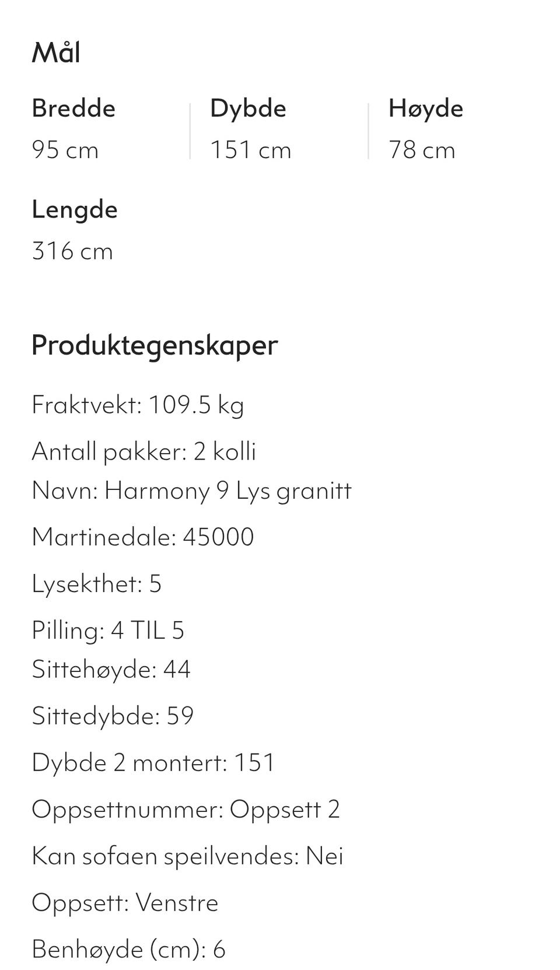Click the Benhøyde (cm) 6 line

[128, 950]
